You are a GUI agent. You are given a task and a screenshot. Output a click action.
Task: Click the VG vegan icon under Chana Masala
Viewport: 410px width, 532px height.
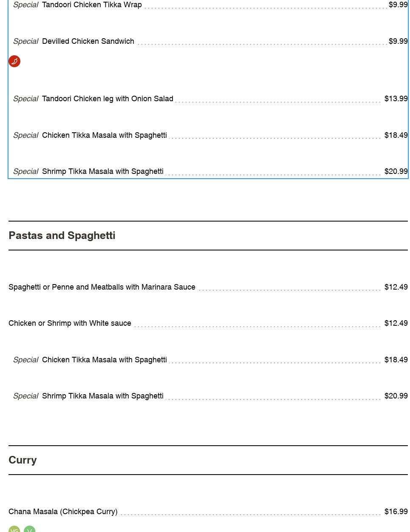(x=14, y=529)
